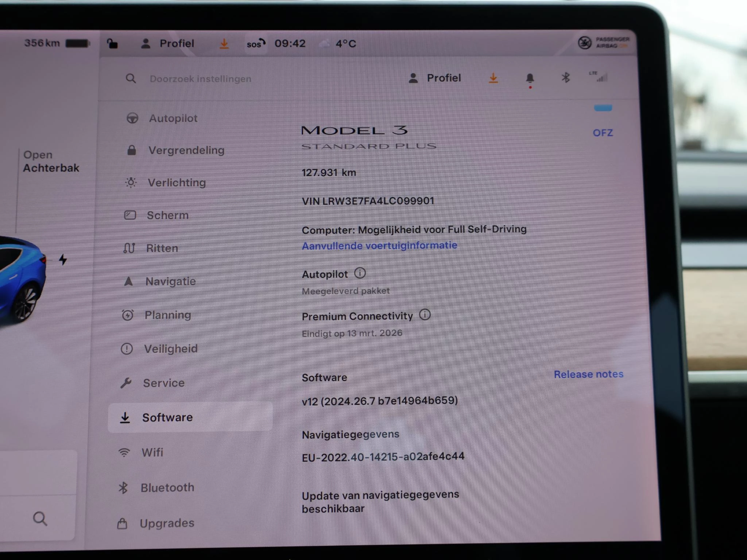Click the Doorzoek instellingen search field
Image resolution: width=747 pixels, height=560 pixels.
[x=200, y=78]
